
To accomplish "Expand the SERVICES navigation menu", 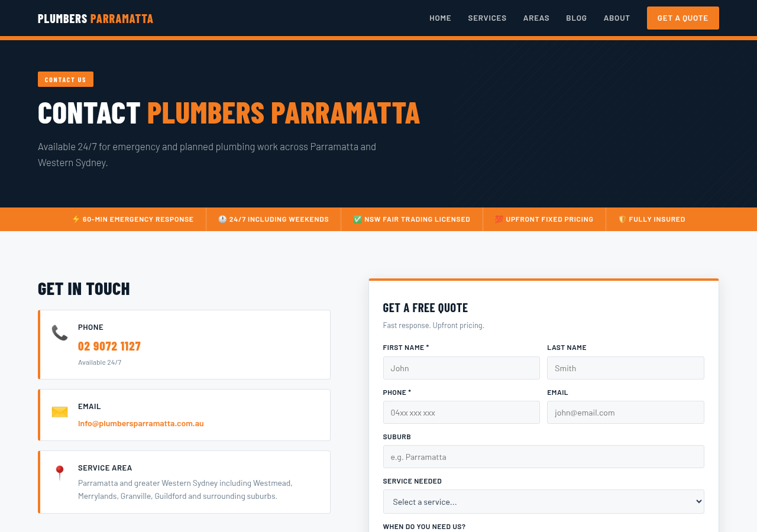I will tap(487, 17).
